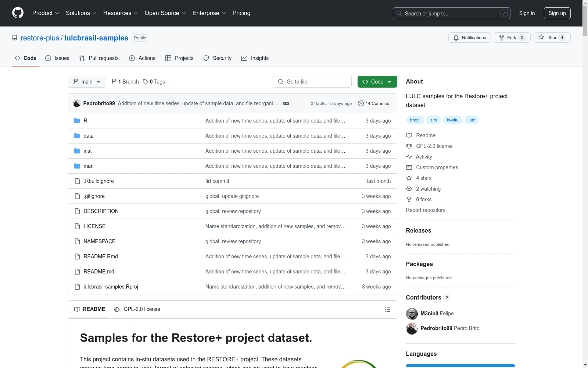The width and height of the screenshot is (588, 368).
Task: Open the Actions tab
Action: pyautogui.click(x=142, y=58)
